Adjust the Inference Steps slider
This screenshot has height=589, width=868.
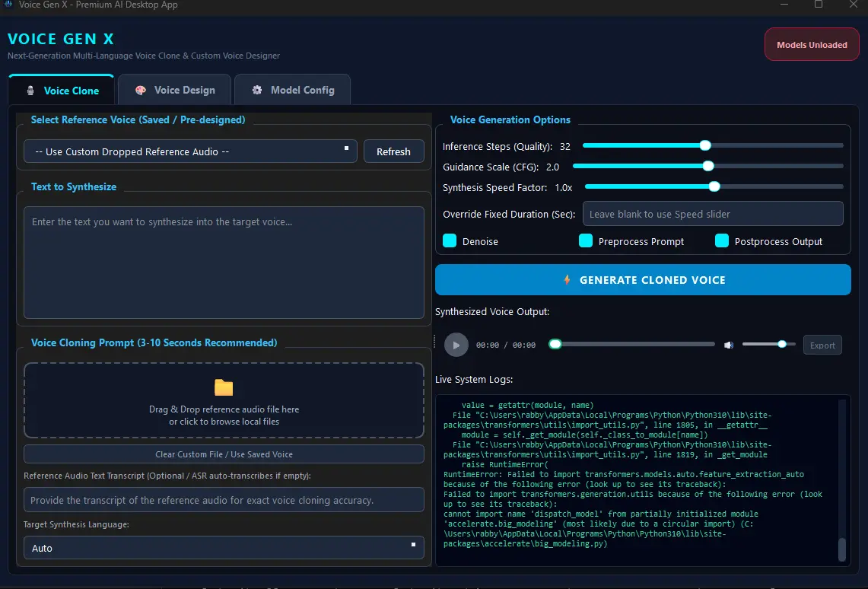713,145
